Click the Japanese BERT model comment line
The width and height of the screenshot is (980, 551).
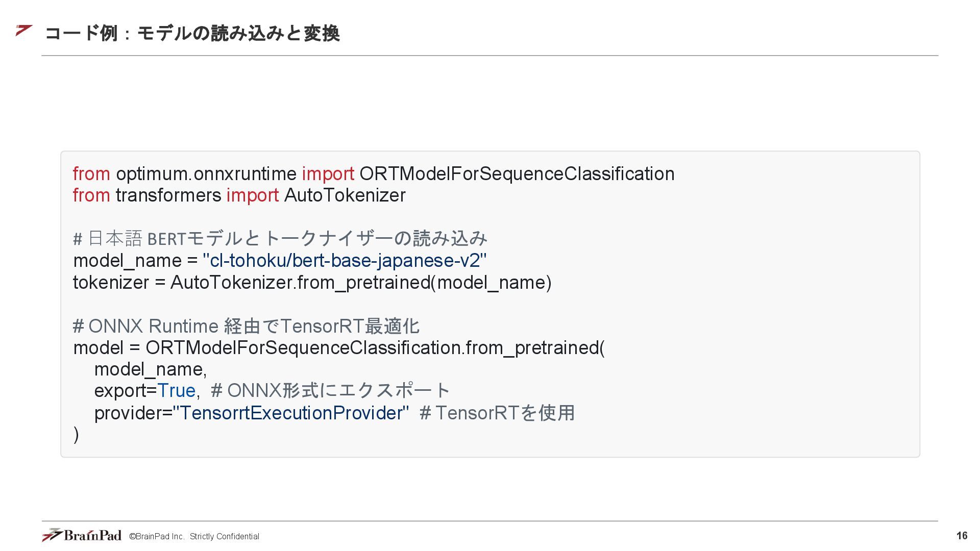click(280, 239)
